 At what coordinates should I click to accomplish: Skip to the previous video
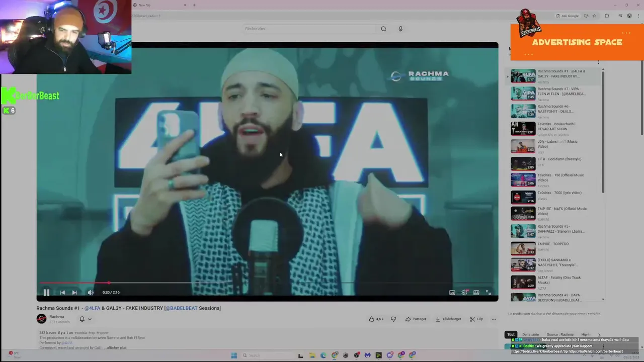[62, 292]
